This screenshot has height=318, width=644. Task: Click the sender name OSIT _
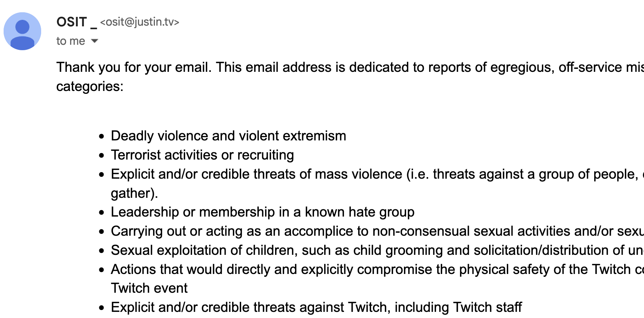click(x=77, y=22)
